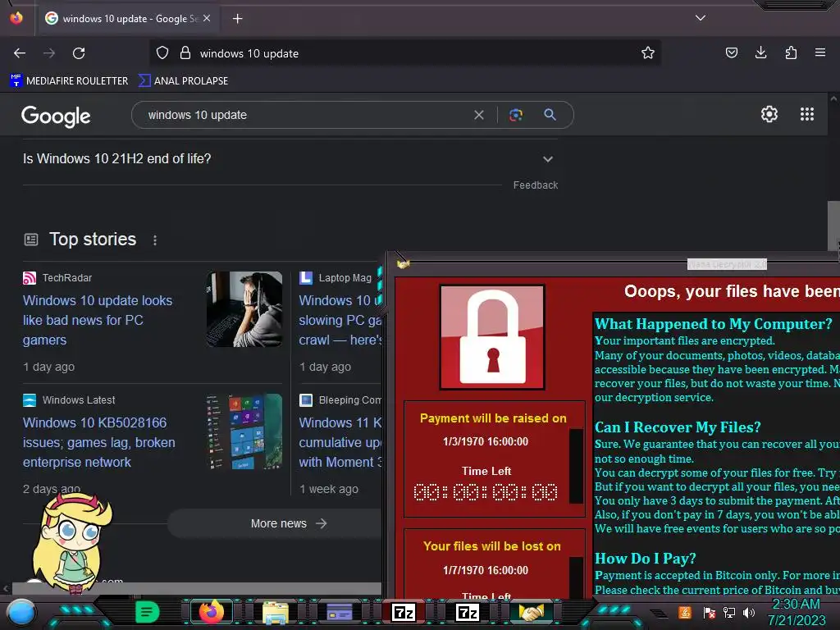Bookmark this page with the star icon
This screenshot has width=840, height=630.
pos(648,53)
